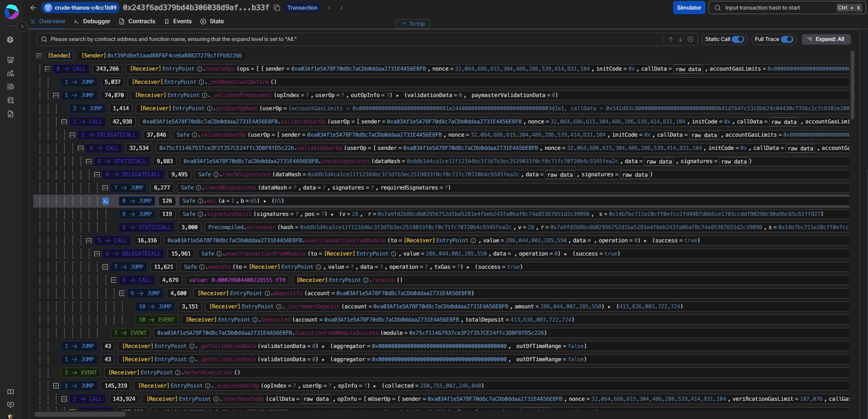Switch to the Events tab
The height and width of the screenshot is (419, 868).
(178, 21)
